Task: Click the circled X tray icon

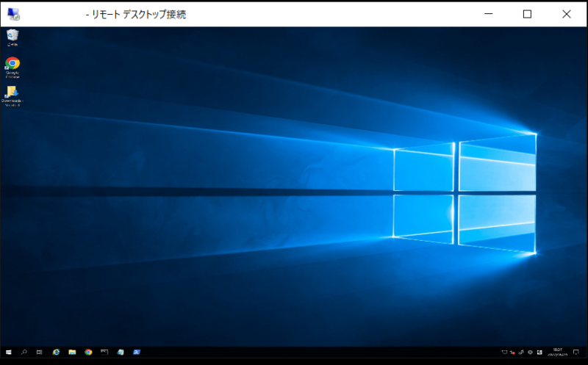Action: pos(530,353)
